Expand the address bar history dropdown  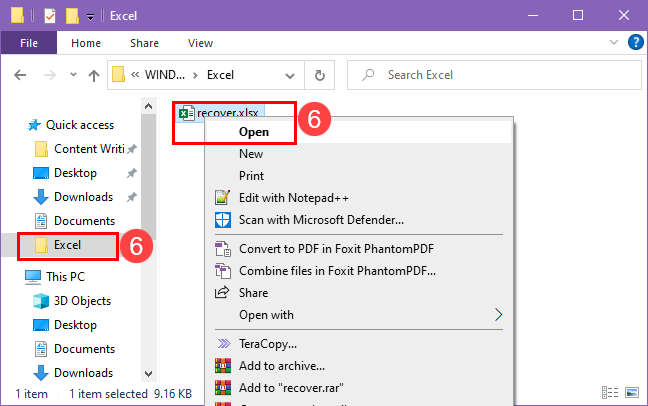(x=290, y=75)
